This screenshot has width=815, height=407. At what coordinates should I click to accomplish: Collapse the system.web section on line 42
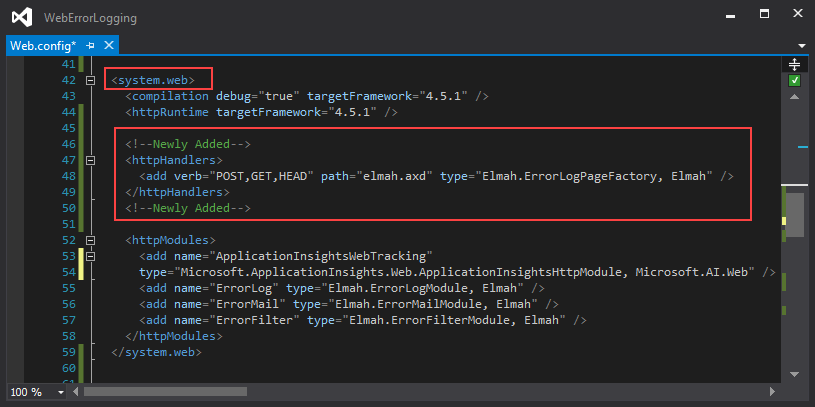coord(91,81)
